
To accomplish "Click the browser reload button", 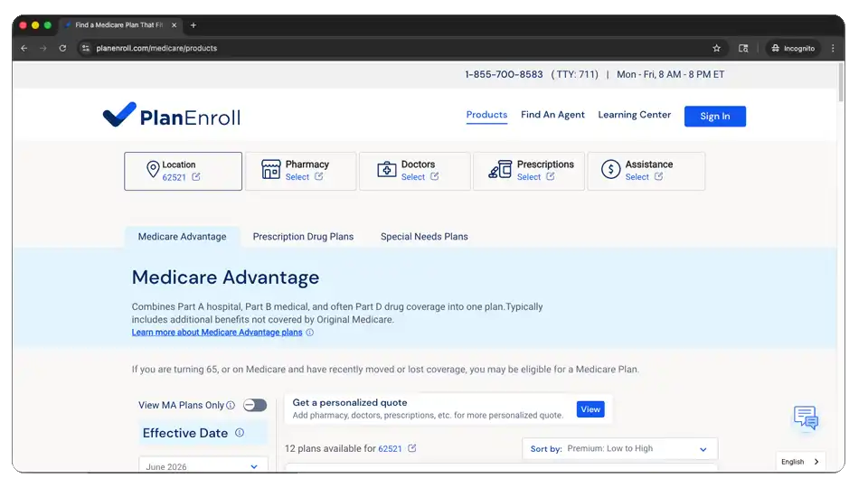I will click(62, 48).
